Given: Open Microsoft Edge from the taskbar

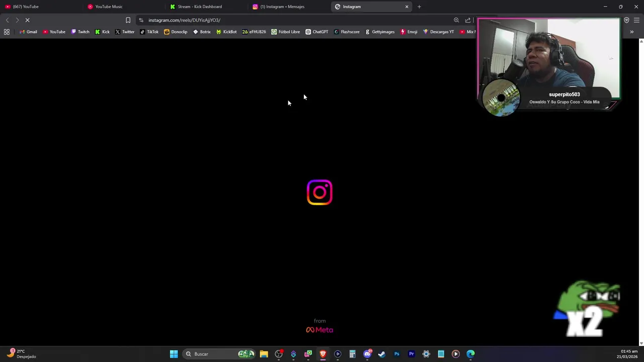Looking at the screenshot, I should click(x=470, y=354).
